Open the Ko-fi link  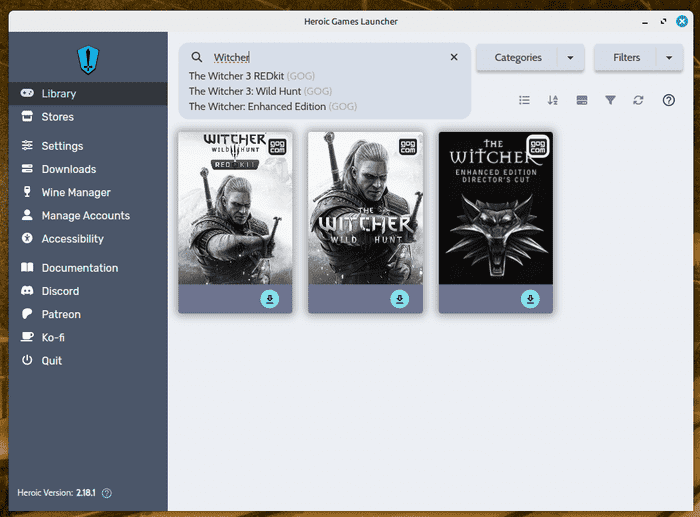click(x=88, y=337)
